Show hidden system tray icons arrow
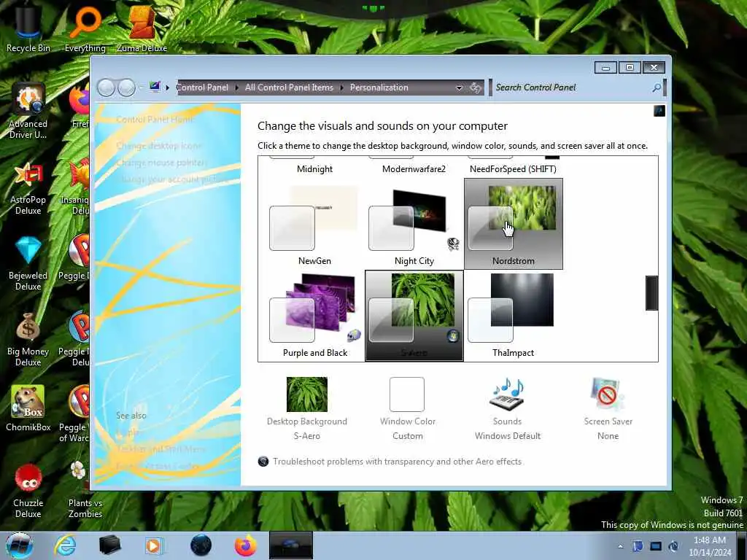This screenshot has width=747, height=560. [x=620, y=546]
